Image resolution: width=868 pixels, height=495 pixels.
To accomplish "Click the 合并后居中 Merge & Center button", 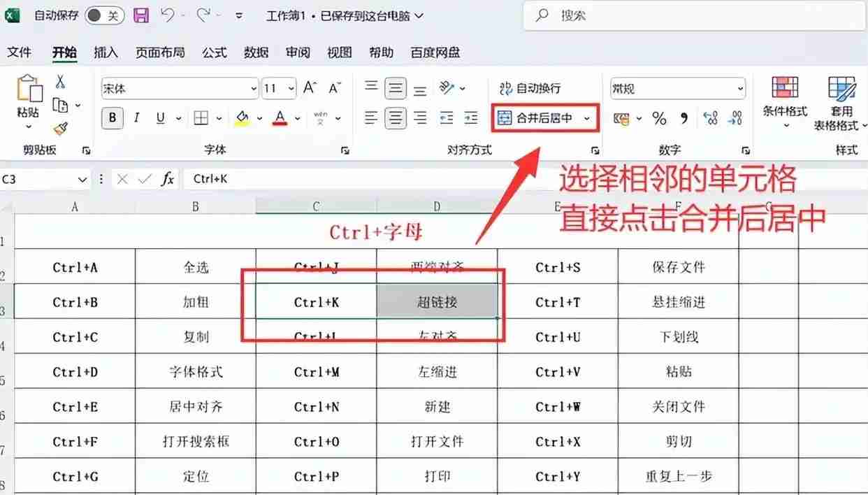I will [536, 119].
